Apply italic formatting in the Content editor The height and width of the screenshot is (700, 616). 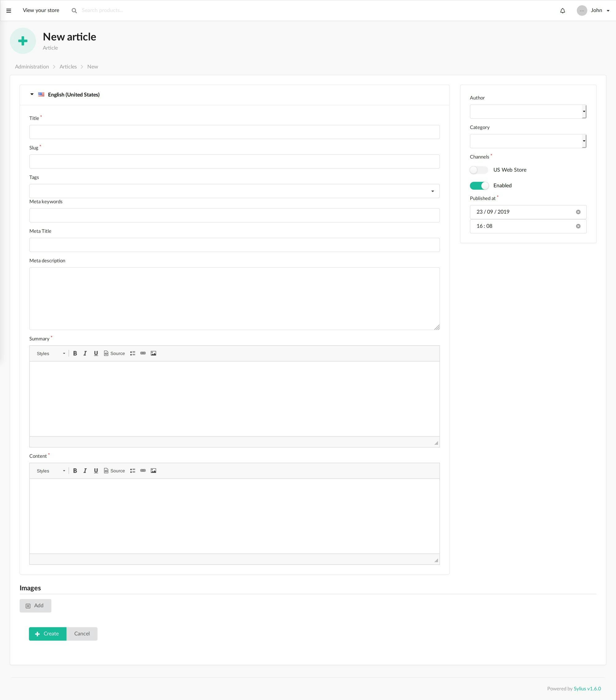85,471
